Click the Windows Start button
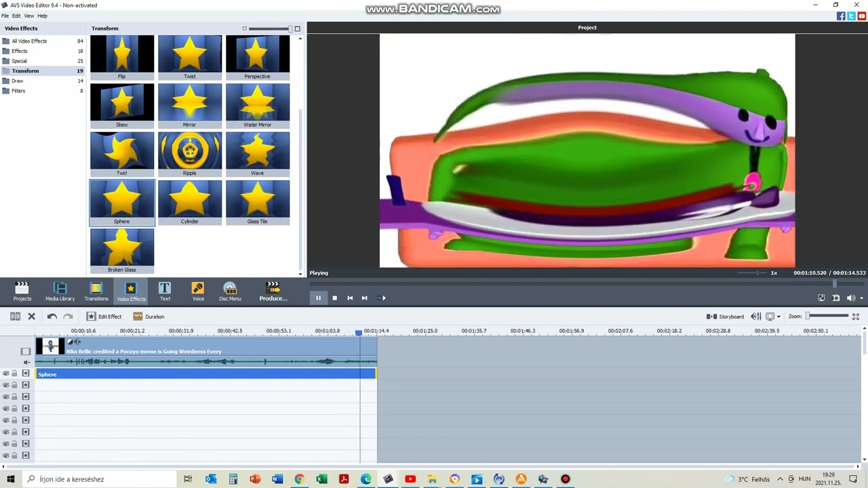The image size is (868, 488). point(11,479)
